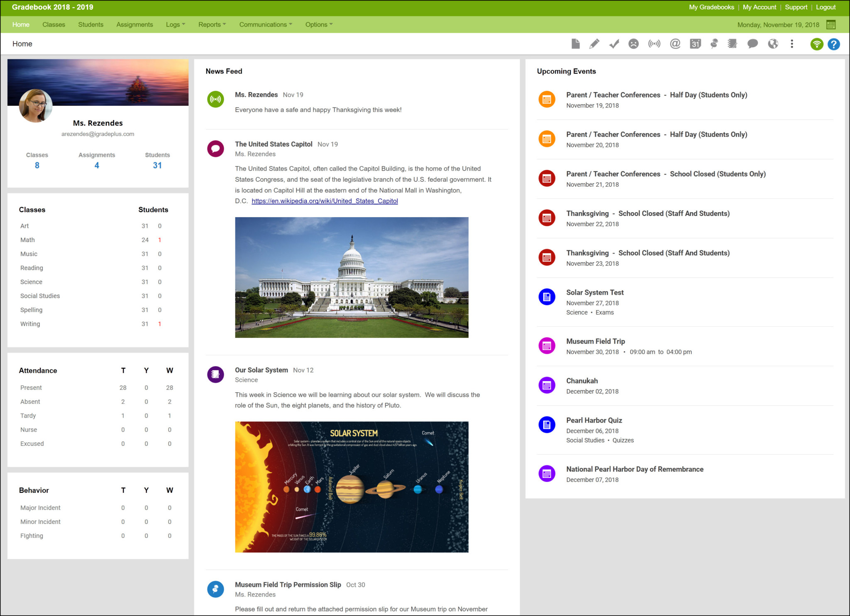Open the new document icon in the toolbar
Viewport: 850px width, 616px height.
click(576, 44)
